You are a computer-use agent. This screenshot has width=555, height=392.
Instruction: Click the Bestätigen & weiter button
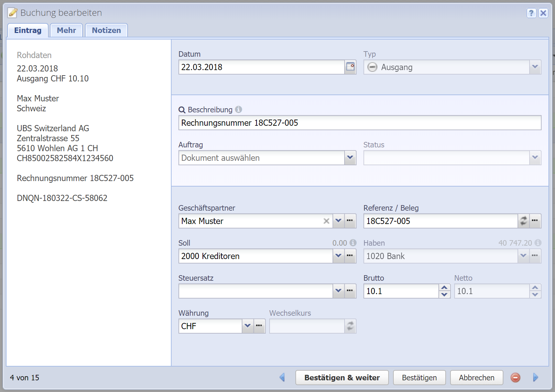(342, 378)
